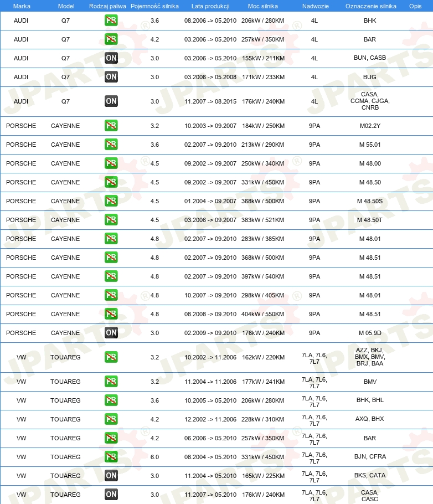This screenshot has width=433, height=504.
Task: Click the Lata produkcji column header
Action: point(210,6)
